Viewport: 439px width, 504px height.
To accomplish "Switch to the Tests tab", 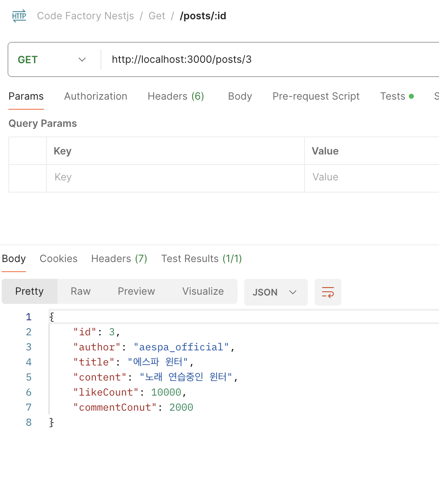I will [393, 96].
